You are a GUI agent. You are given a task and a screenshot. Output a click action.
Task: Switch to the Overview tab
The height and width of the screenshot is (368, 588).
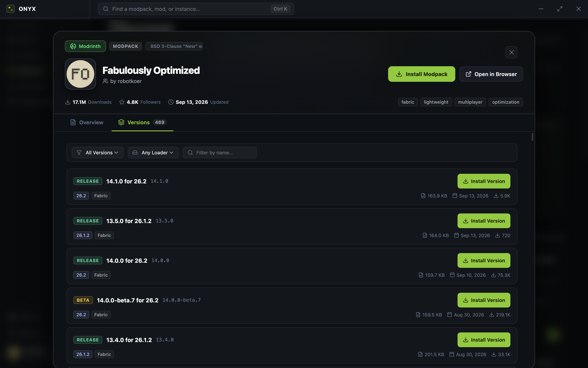click(x=87, y=122)
